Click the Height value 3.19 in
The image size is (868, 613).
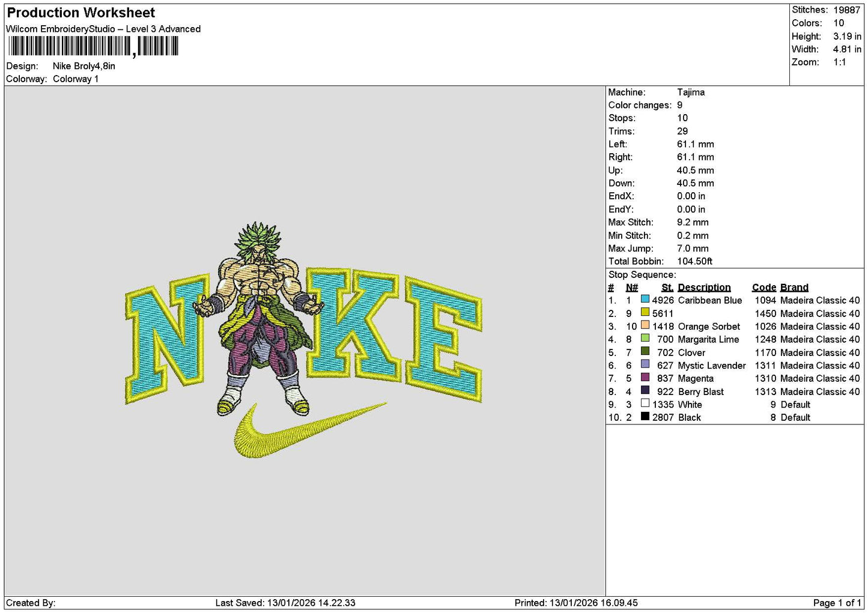point(847,36)
